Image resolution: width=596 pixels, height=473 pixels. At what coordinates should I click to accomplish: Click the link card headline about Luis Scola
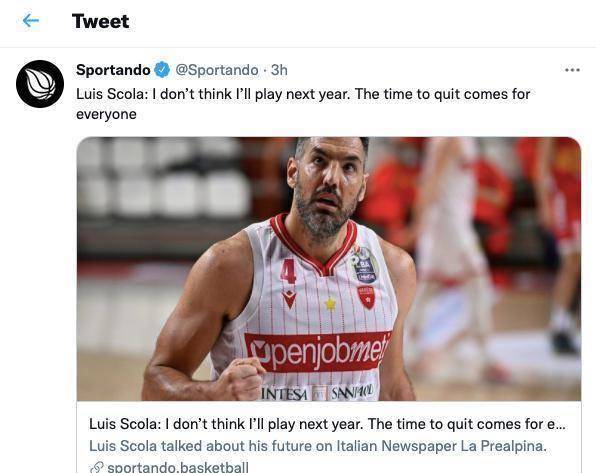point(327,424)
